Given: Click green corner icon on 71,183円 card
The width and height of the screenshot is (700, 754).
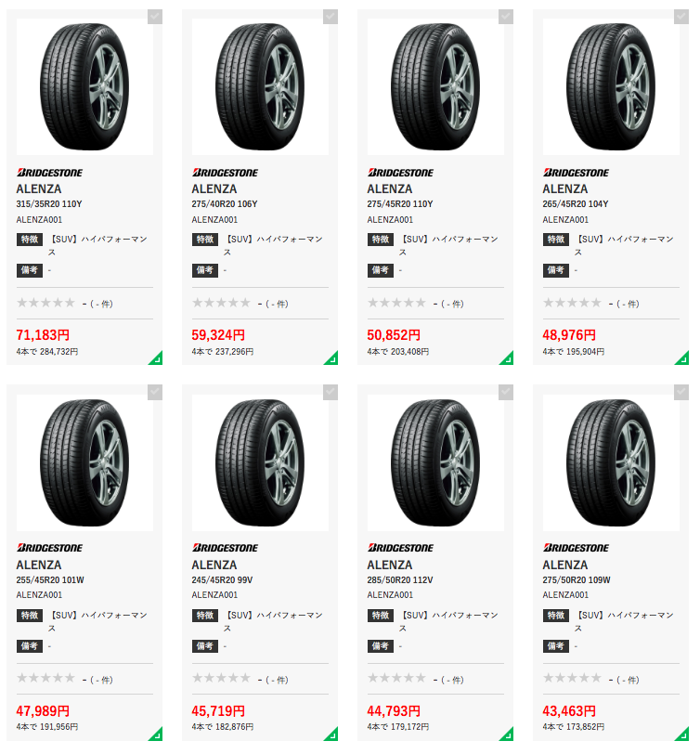Looking at the screenshot, I should click(157, 358).
